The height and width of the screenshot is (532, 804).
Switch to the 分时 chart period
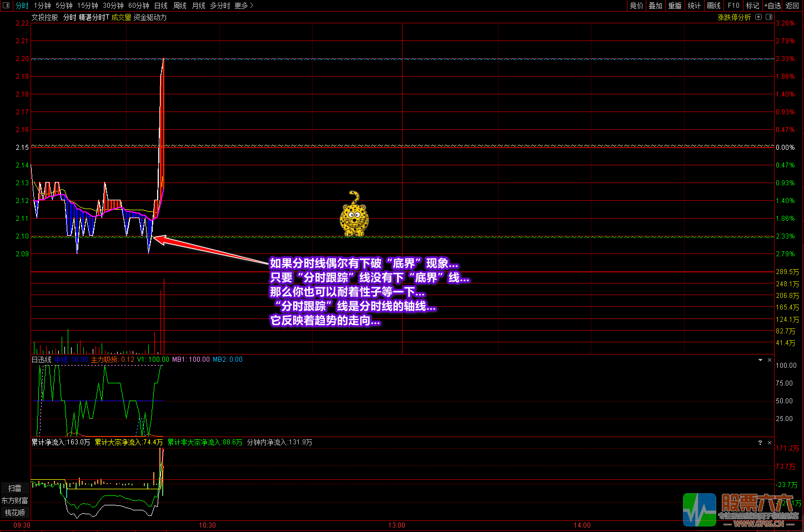point(22,6)
